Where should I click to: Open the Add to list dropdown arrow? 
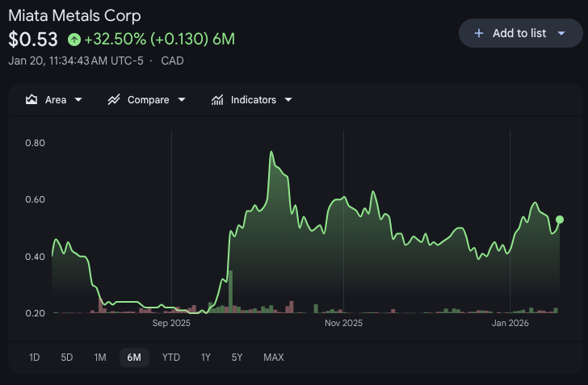pyautogui.click(x=561, y=33)
